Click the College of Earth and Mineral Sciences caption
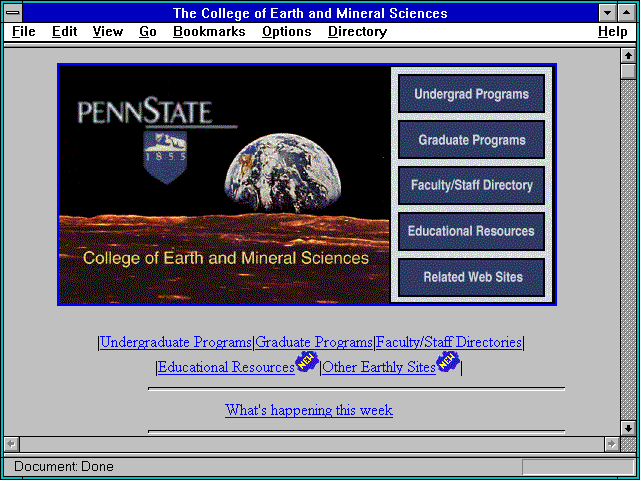 pyautogui.click(x=226, y=258)
